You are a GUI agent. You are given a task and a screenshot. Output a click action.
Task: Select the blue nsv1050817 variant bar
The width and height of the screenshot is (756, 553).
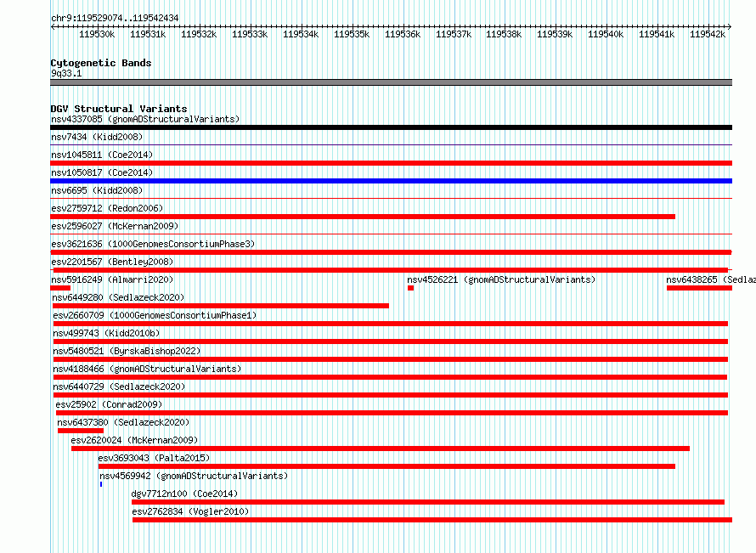tap(391, 181)
